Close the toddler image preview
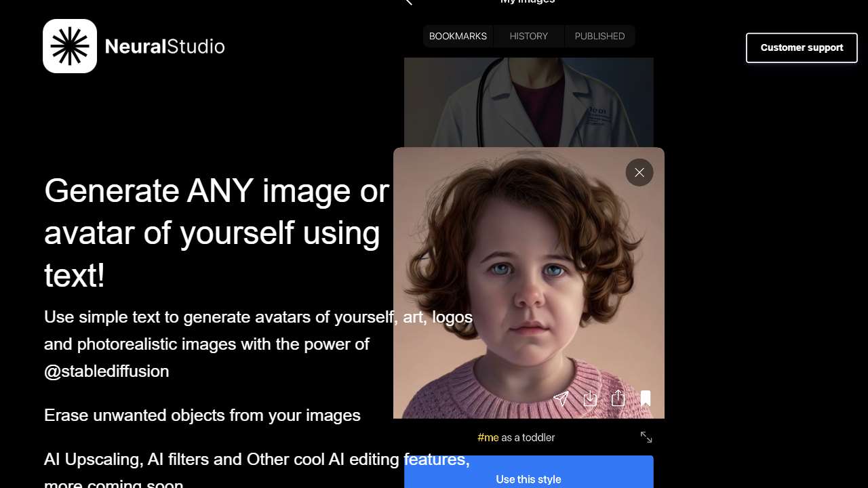 [x=639, y=172]
